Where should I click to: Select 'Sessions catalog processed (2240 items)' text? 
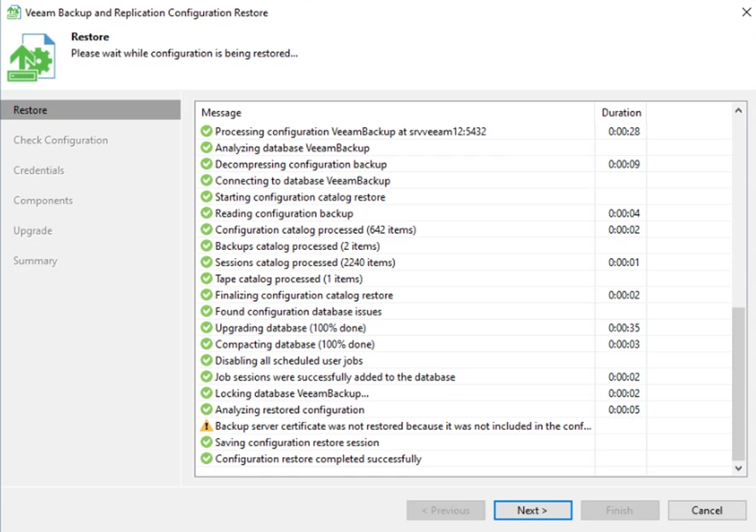[305, 262]
